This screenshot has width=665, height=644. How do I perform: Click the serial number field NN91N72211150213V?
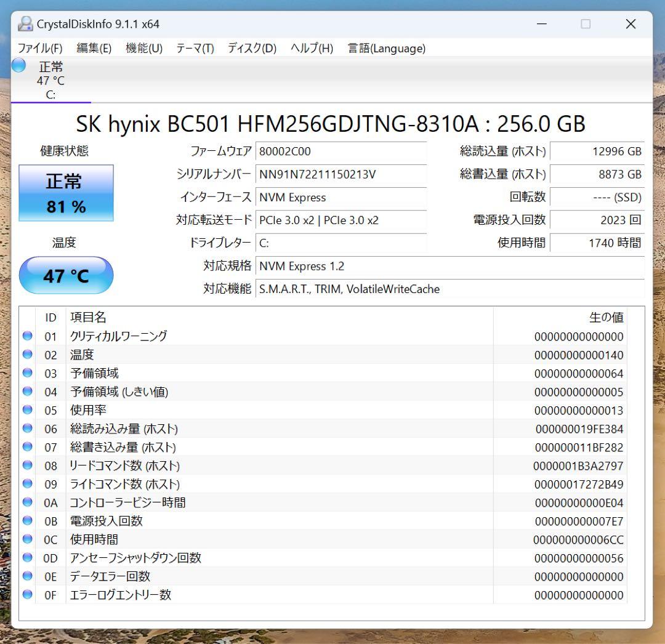[x=341, y=174]
